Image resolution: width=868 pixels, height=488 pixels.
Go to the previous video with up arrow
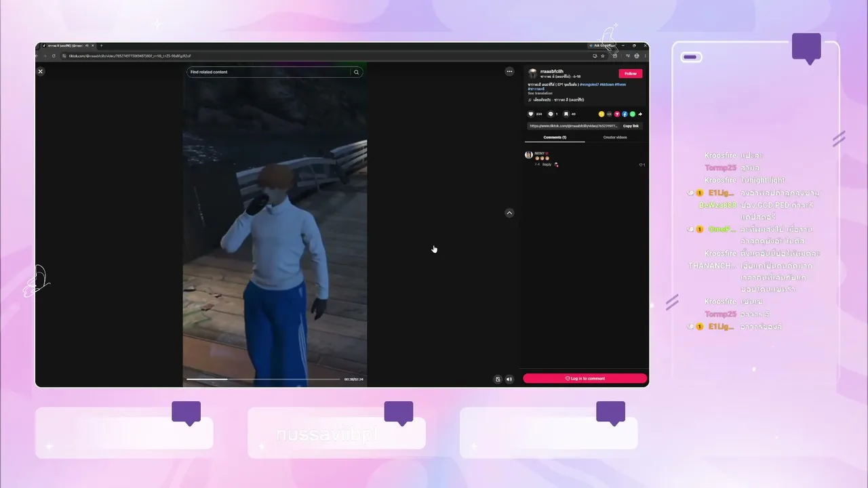tap(509, 213)
